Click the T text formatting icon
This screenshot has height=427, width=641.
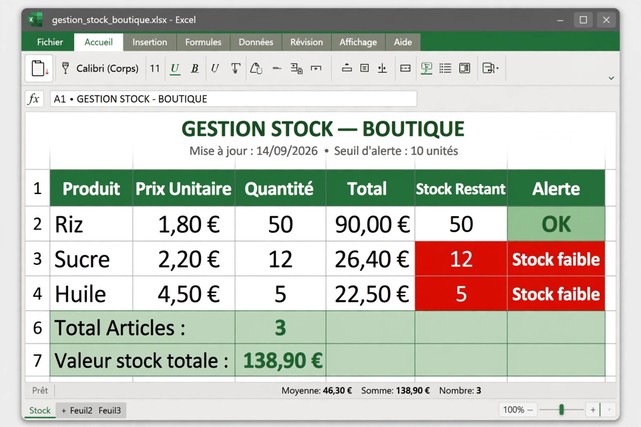(x=235, y=68)
